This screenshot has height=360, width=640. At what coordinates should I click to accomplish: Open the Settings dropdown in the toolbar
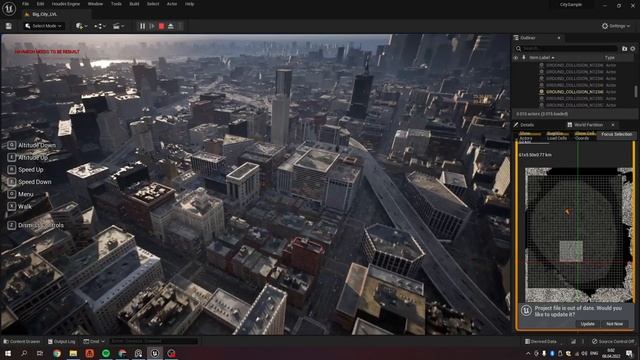click(x=616, y=26)
